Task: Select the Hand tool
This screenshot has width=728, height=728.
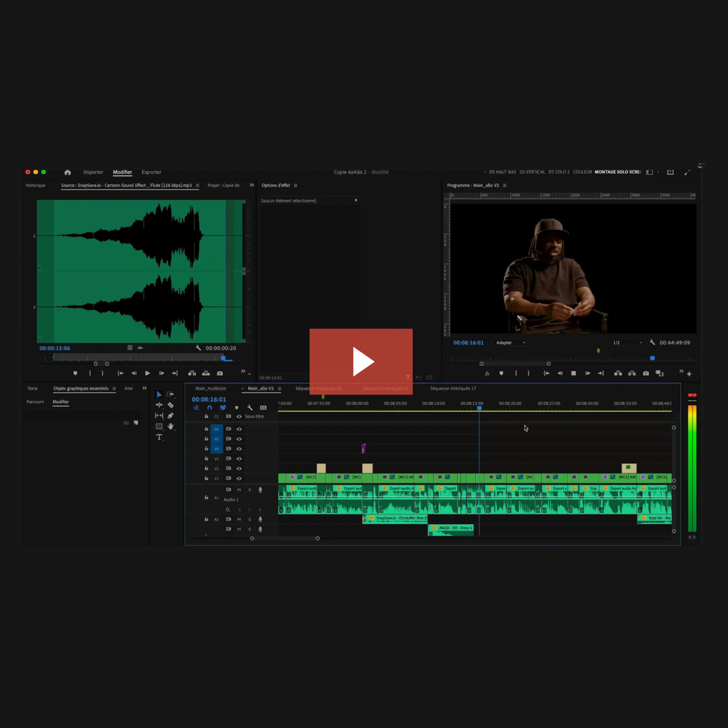Action: point(171,426)
